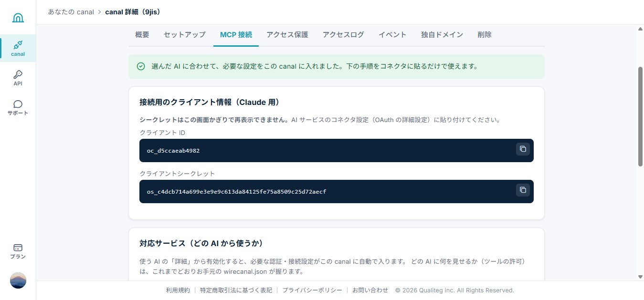Open the プライバシーポリシー link
Image resolution: width=644 pixels, height=300 pixels.
tap(312, 290)
